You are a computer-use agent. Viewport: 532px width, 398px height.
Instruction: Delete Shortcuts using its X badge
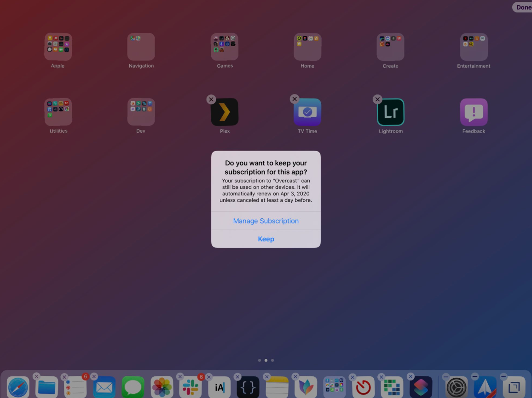[411, 376]
